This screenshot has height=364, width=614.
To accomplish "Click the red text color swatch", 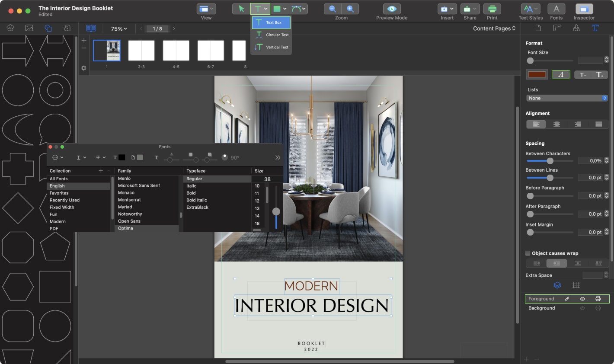I will (537, 74).
